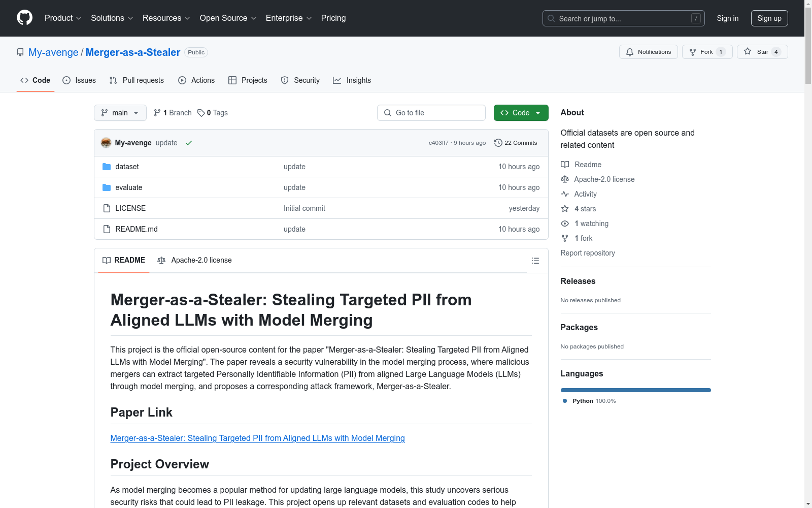Click the tag icon beside 0 Tags

tap(201, 113)
